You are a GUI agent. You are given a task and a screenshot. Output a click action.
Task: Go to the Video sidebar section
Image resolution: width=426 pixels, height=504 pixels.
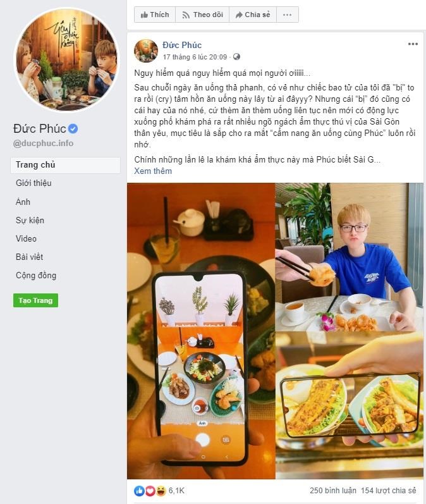pyautogui.click(x=26, y=238)
